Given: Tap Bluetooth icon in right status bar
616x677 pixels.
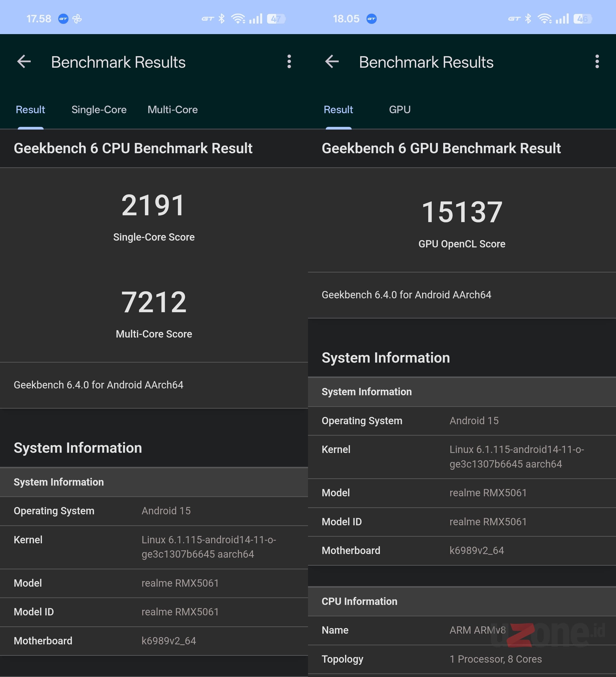Looking at the screenshot, I should tap(528, 19).
